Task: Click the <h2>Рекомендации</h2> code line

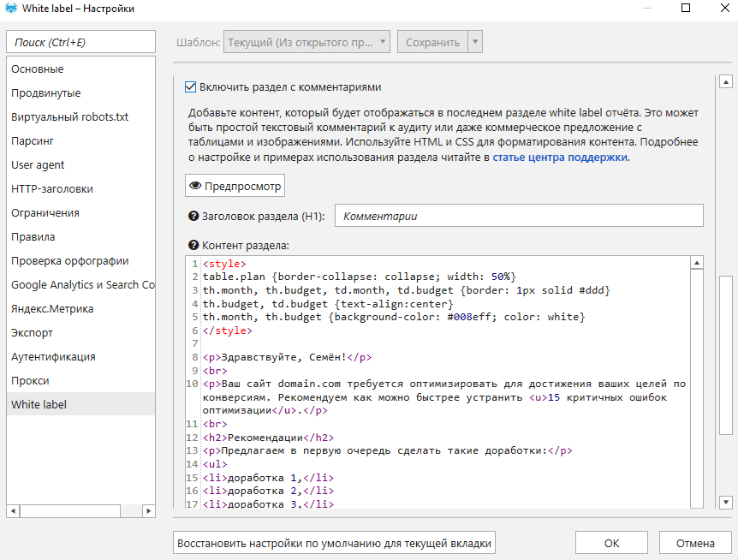Action: coord(268,438)
